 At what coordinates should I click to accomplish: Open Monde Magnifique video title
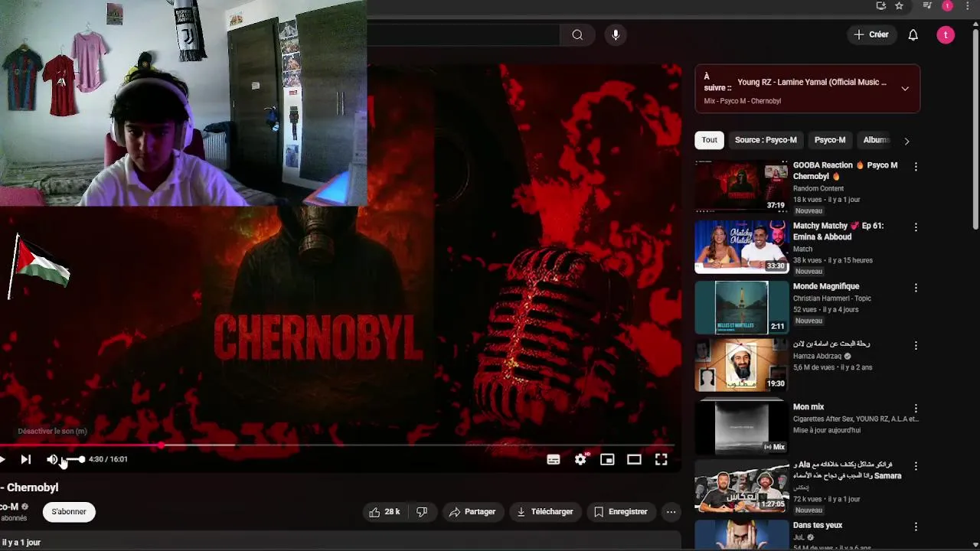(x=826, y=286)
